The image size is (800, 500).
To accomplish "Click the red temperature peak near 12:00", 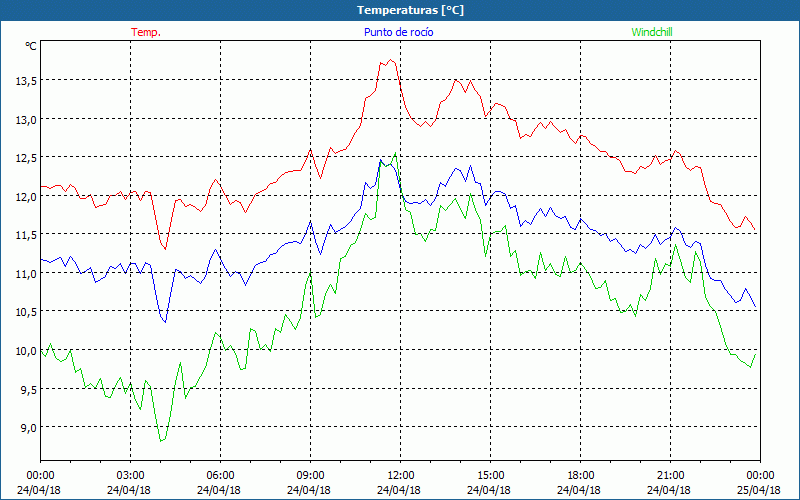I will [x=391, y=60].
